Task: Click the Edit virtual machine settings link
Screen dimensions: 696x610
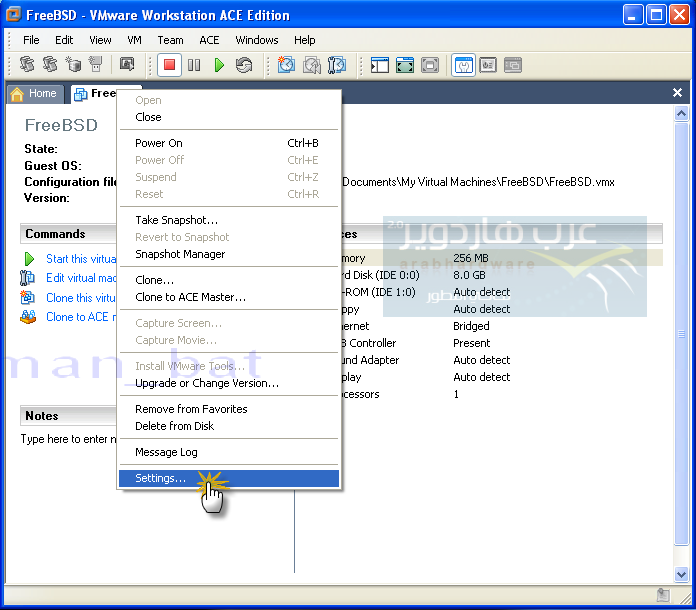Action: [81, 278]
